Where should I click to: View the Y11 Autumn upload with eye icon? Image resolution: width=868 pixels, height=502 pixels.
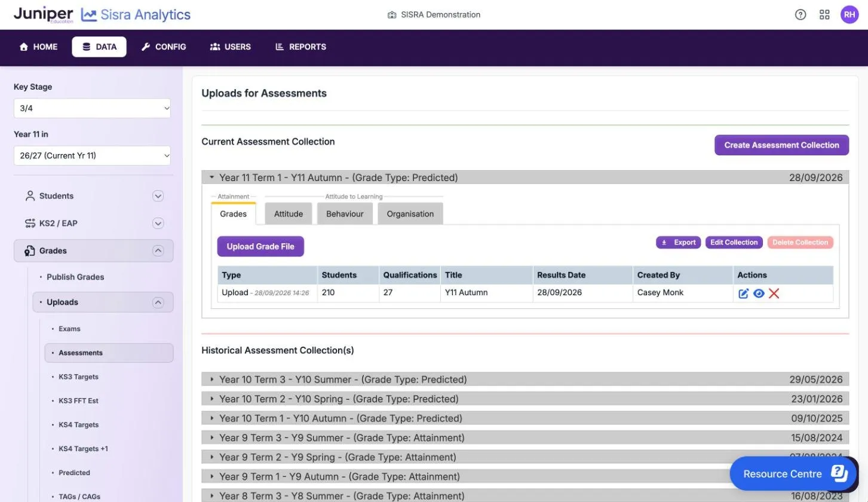point(759,293)
